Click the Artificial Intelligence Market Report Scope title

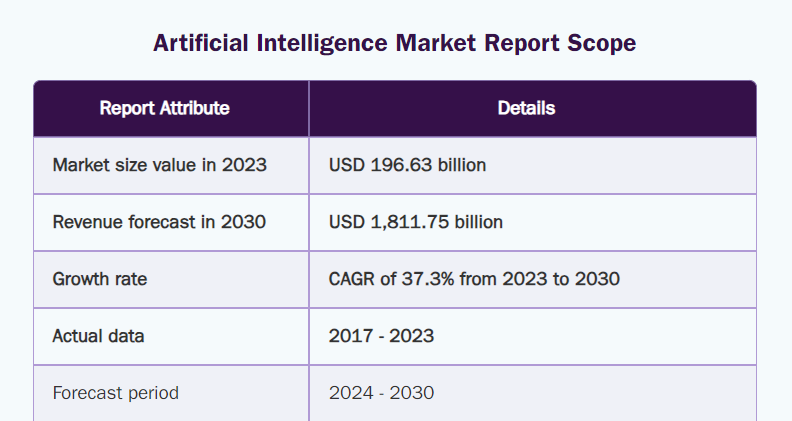point(394,44)
